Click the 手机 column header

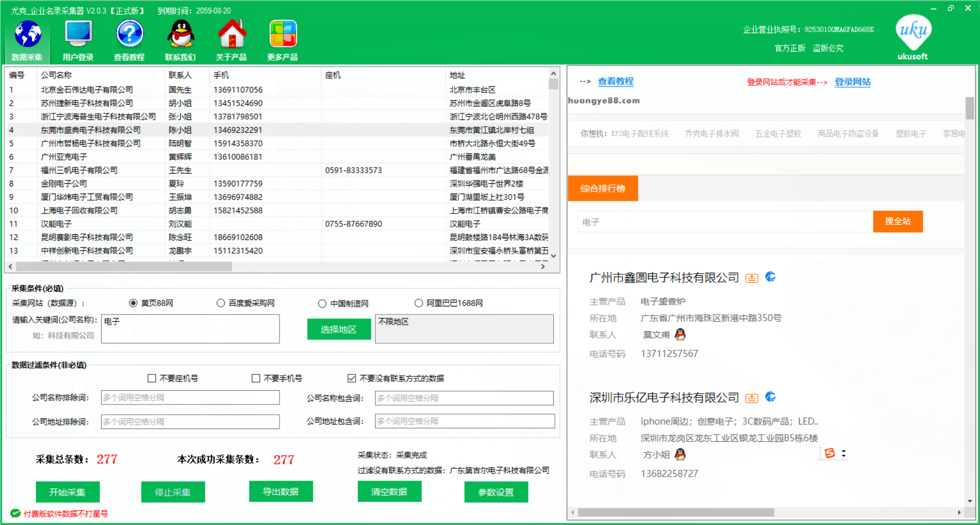point(266,75)
